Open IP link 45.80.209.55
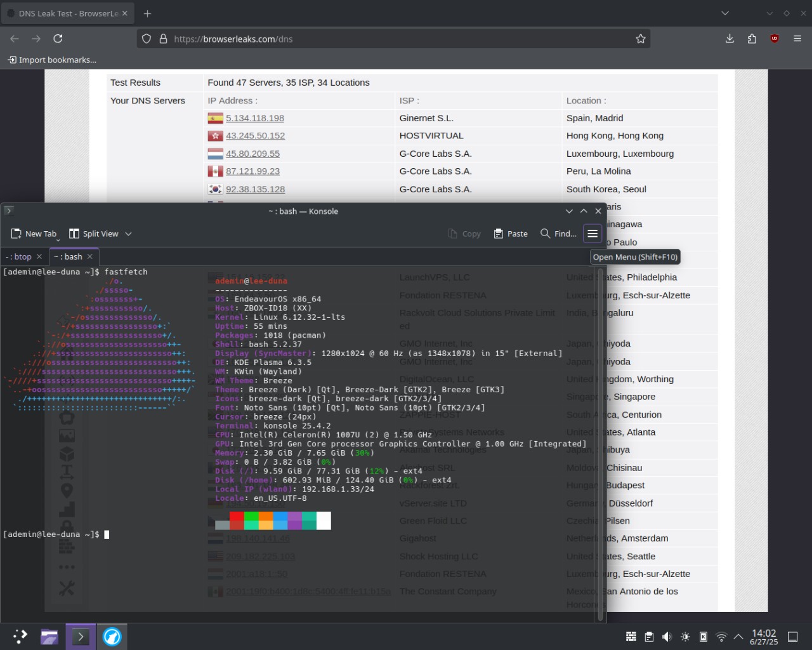The width and height of the screenshot is (812, 650). pyautogui.click(x=252, y=154)
